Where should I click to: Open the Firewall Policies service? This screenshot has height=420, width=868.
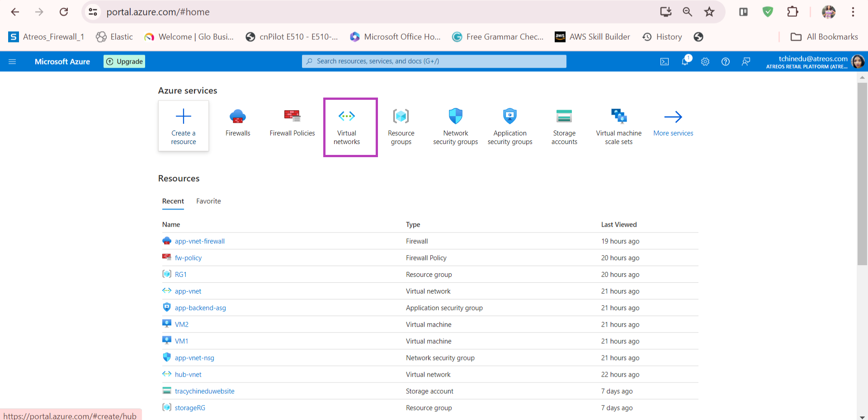tap(292, 123)
